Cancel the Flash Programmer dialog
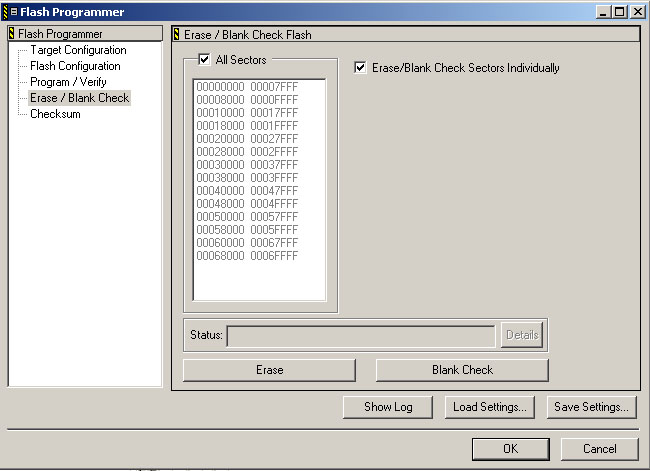The width and height of the screenshot is (650, 471). (599, 449)
